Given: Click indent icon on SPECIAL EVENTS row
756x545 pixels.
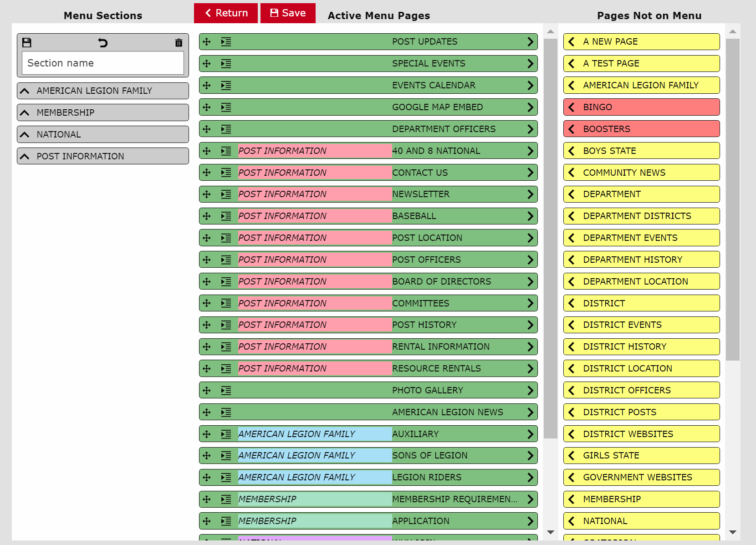Looking at the screenshot, I should tap(226, 64).
